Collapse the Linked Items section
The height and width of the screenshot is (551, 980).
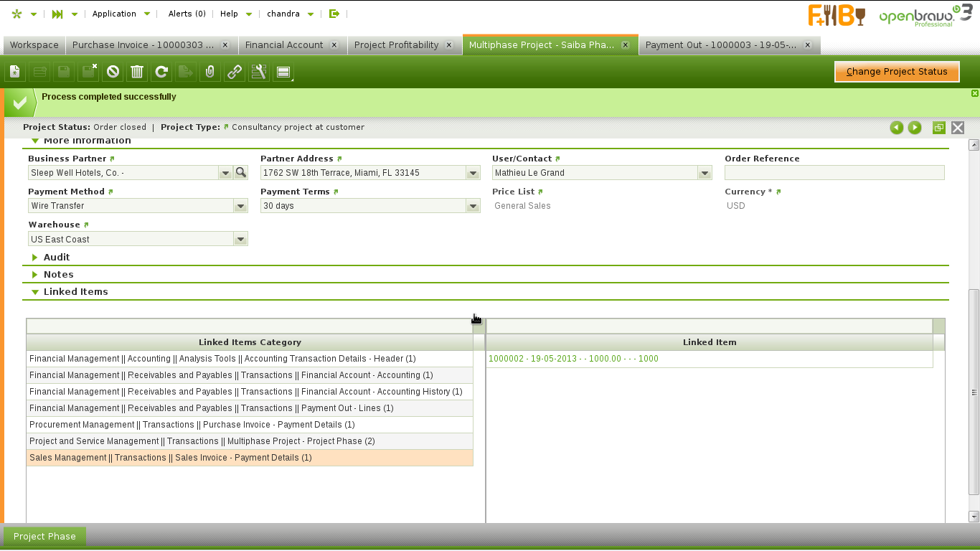[x=75, y=292]
